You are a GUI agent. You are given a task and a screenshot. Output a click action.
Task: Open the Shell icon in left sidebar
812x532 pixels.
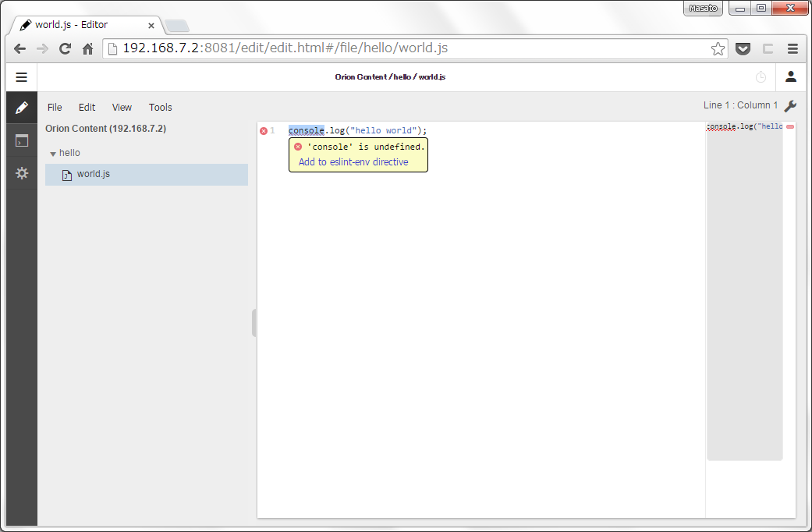pyautogui.click(x=21, y=140)
